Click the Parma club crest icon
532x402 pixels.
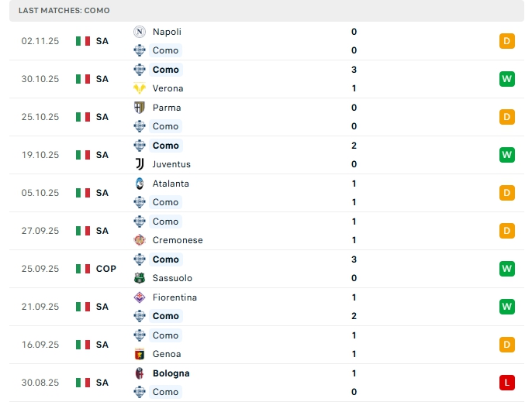coord(140,108)
